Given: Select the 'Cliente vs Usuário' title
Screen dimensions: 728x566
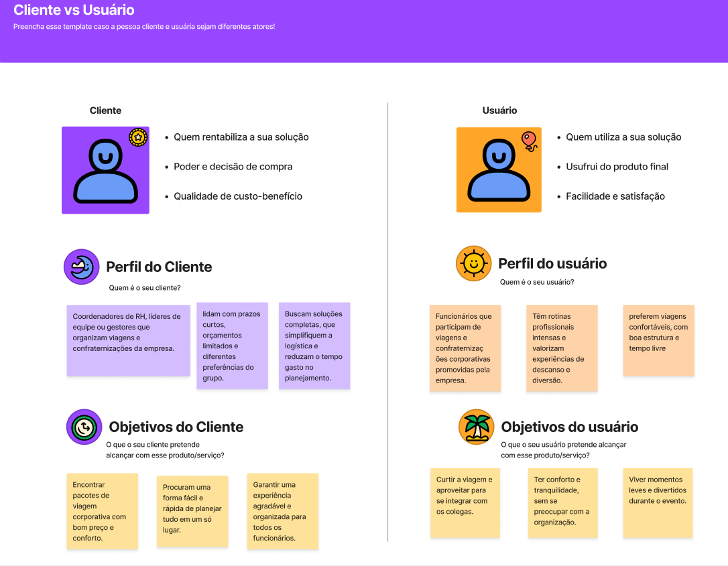Looking at the screenshot, I should tap(74, 10).
